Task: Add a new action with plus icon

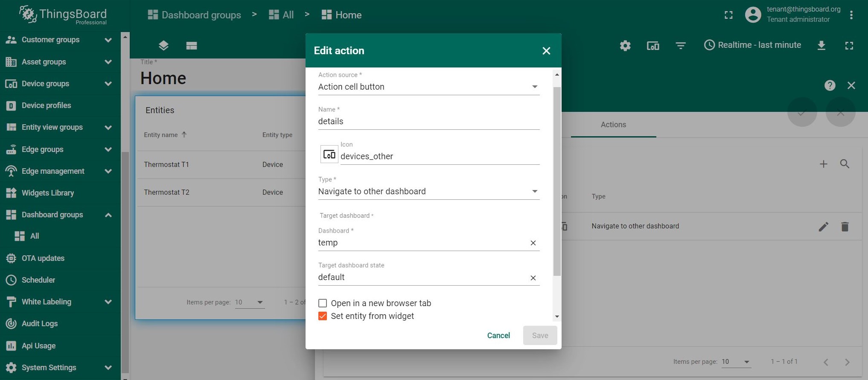Action: (x=824, y=164)
